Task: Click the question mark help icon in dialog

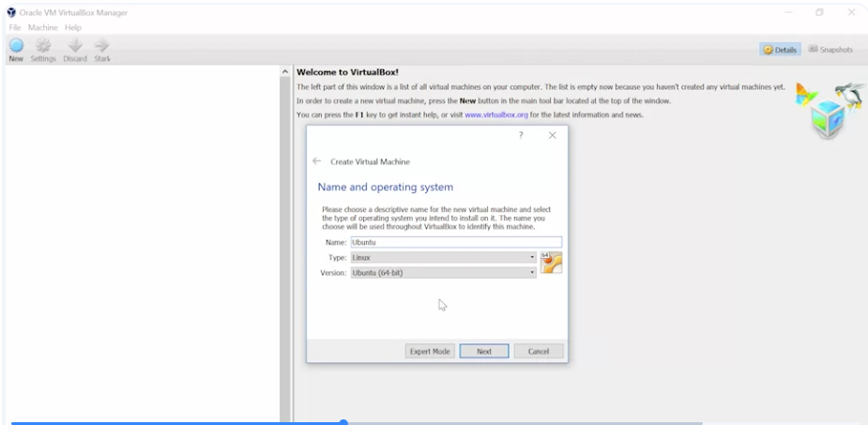Action: [x=521, y=136]
